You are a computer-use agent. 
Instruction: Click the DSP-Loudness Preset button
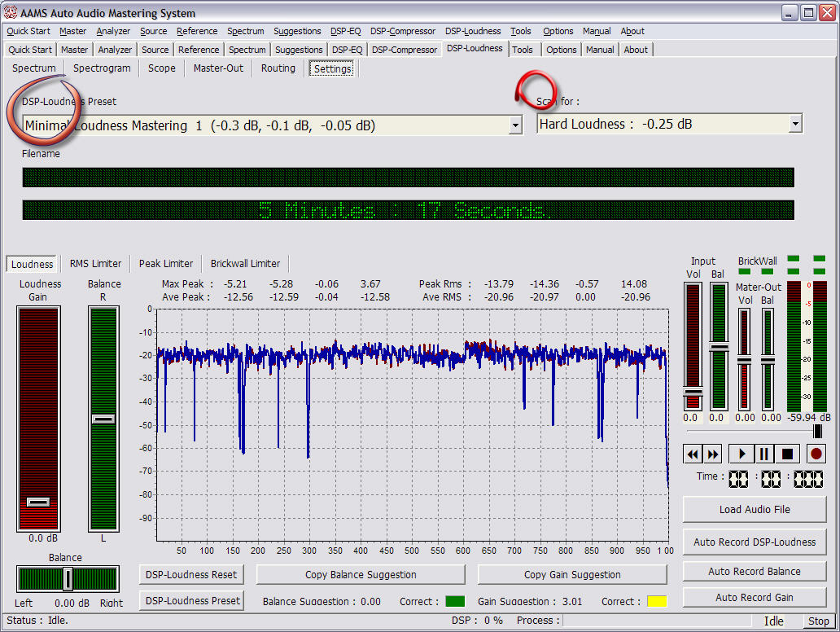(x=191, y=600)
